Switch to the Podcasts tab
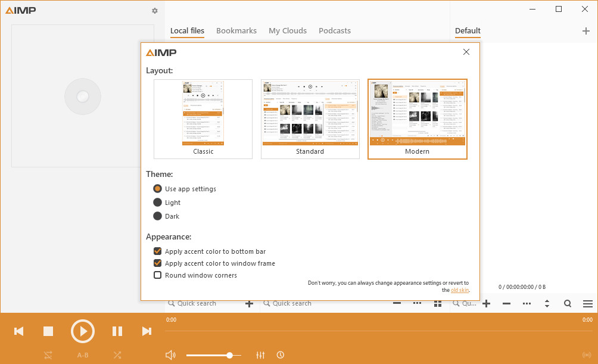This screenshot has width=598, height=364. click(x=335, y=31)
